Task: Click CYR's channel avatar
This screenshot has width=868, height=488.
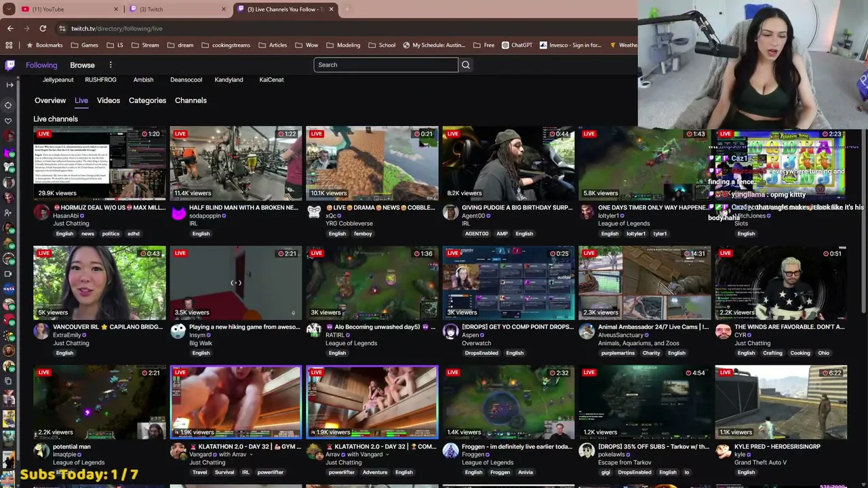Action: click(723, 331)
